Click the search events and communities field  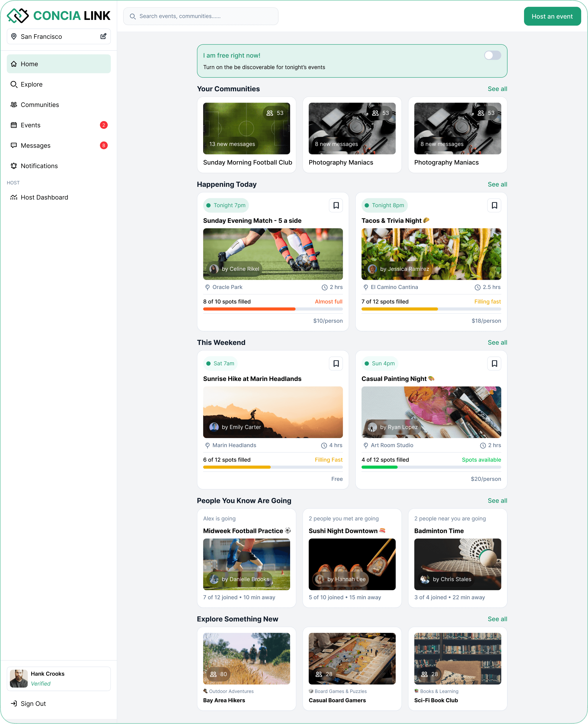(x=201, y=16)
